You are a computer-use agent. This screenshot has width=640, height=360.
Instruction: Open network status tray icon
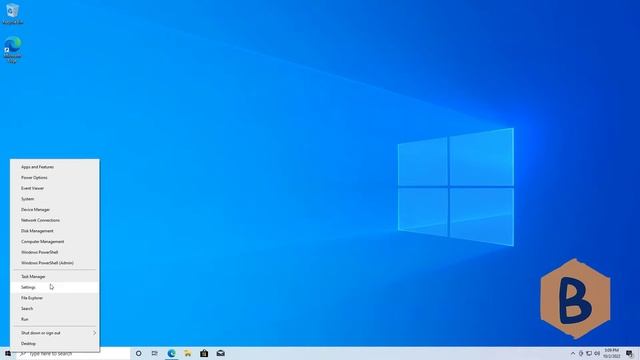click(x=589, y=353)
